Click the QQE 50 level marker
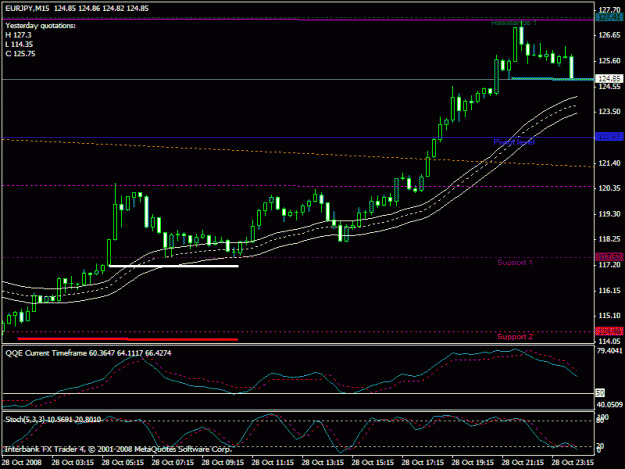The image size is (625, 469). pyautogui.click(x=600, y=393)
